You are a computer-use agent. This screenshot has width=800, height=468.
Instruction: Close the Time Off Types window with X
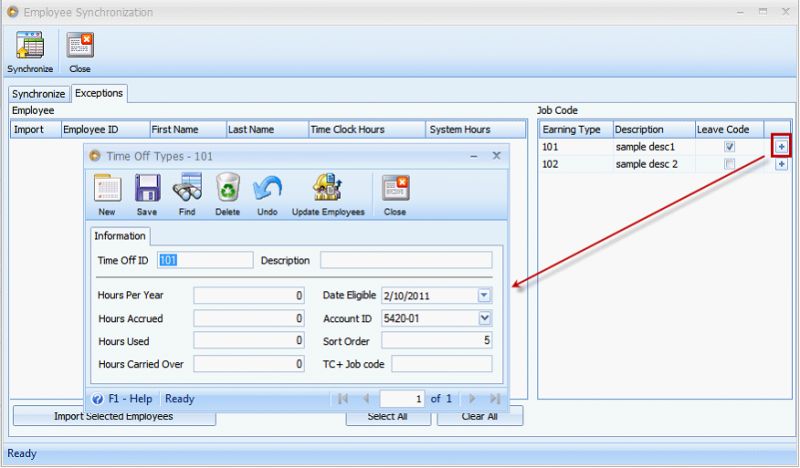[x=496, y=156]
